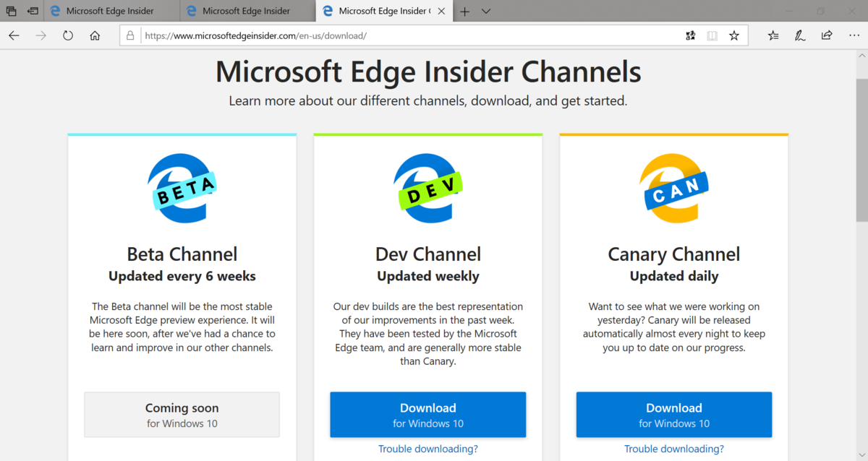Open Trouble downloading link under Canary Channel
Screen dimensions: 868x461
(x=673, y=448)
